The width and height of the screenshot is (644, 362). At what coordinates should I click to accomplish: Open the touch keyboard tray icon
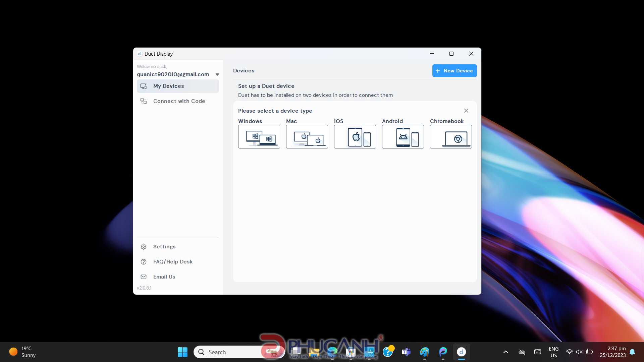(x=538, y=352)
